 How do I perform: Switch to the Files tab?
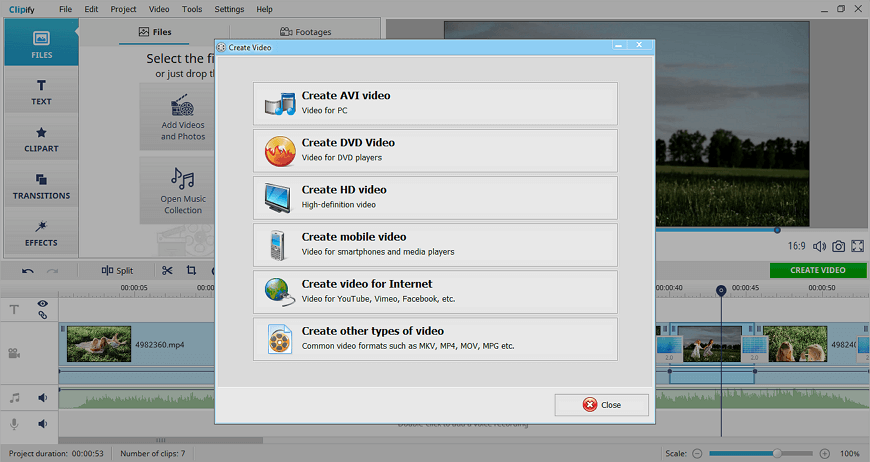coord(155,32)
